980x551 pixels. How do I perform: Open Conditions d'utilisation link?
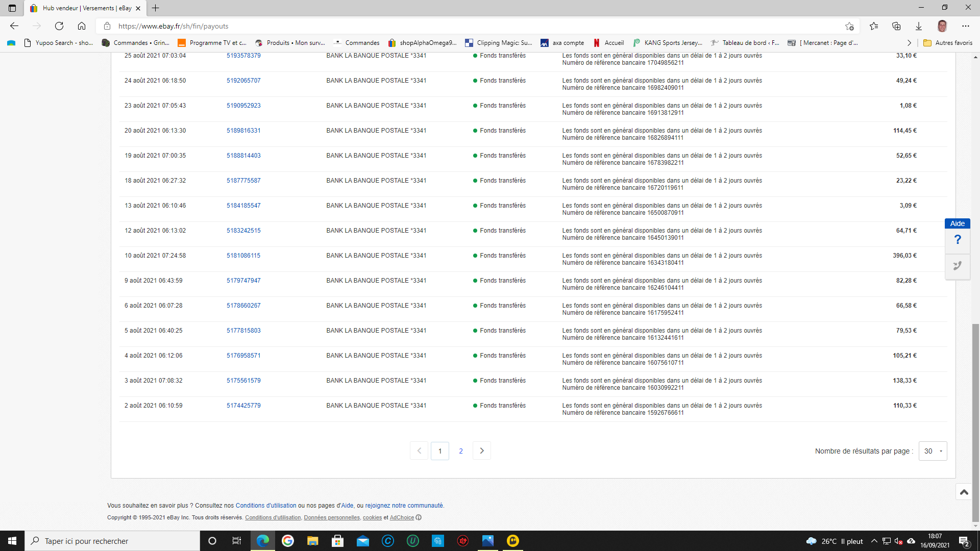(265, 506)
